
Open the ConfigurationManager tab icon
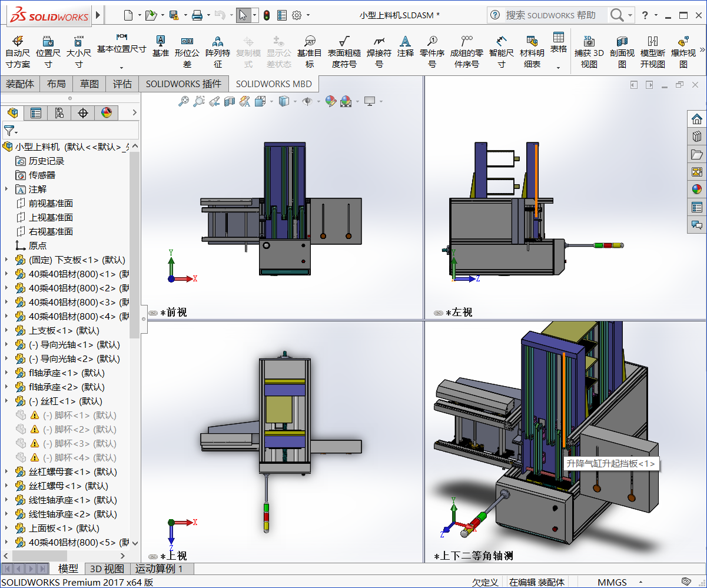pos(59,112)
